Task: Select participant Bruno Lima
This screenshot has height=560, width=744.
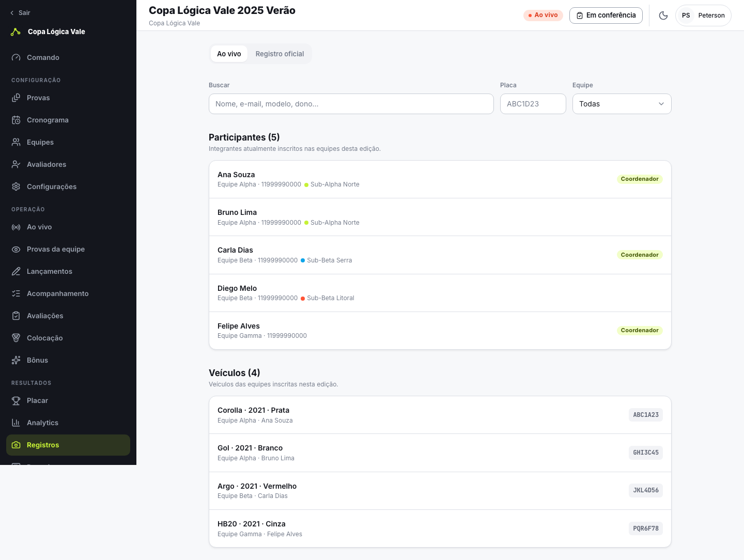Action: 440,217
